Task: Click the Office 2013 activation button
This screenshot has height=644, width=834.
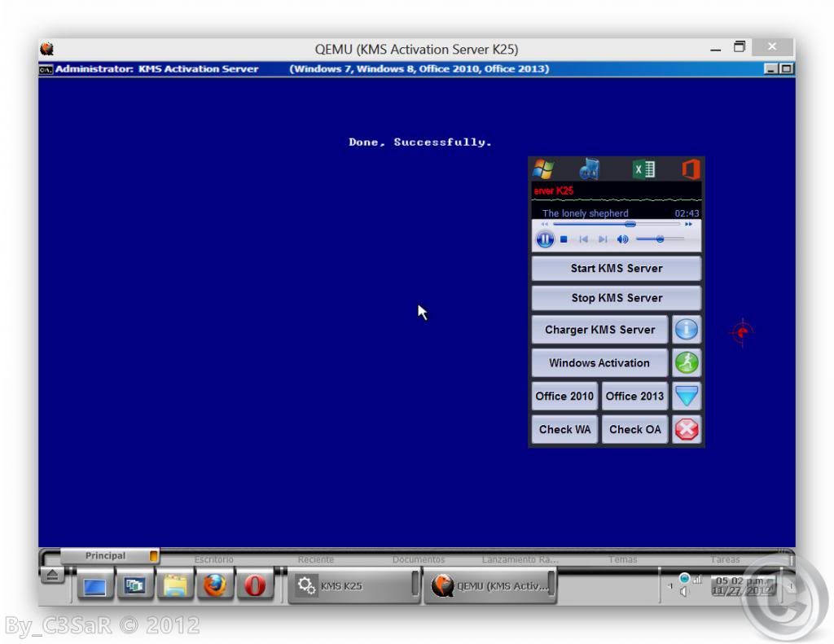Action: pyautogui.click(x=634, y=396)
